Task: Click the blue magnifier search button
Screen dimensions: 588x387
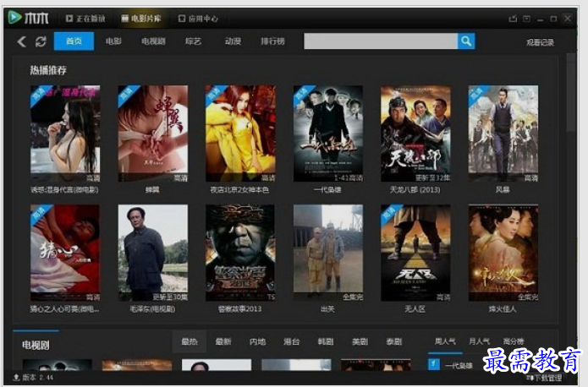Action: pyautogui.click(x=466, y=41)
